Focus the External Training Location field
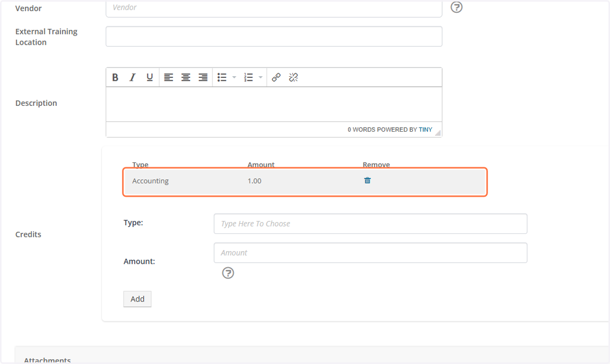The width and height of the screenshot is (610, 364). (274, 37)
